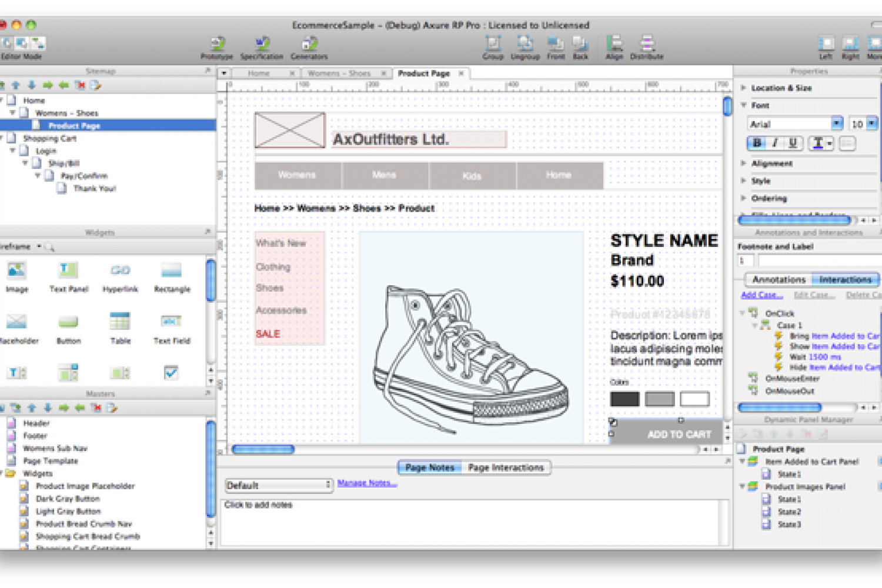Select the dark gray color swatch

coord(624,399)
